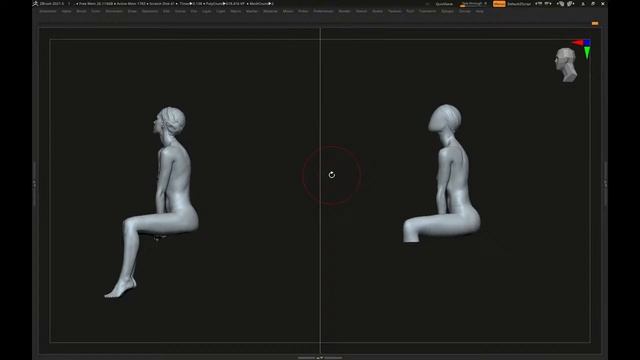Open the Zplugin menu
Image resolution: width=640 pixels, height=360 pixels.
pos(447,11)
